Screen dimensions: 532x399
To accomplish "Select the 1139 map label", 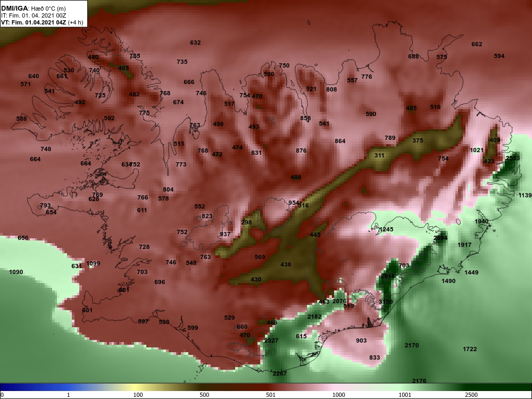I will tap(525, 195).
